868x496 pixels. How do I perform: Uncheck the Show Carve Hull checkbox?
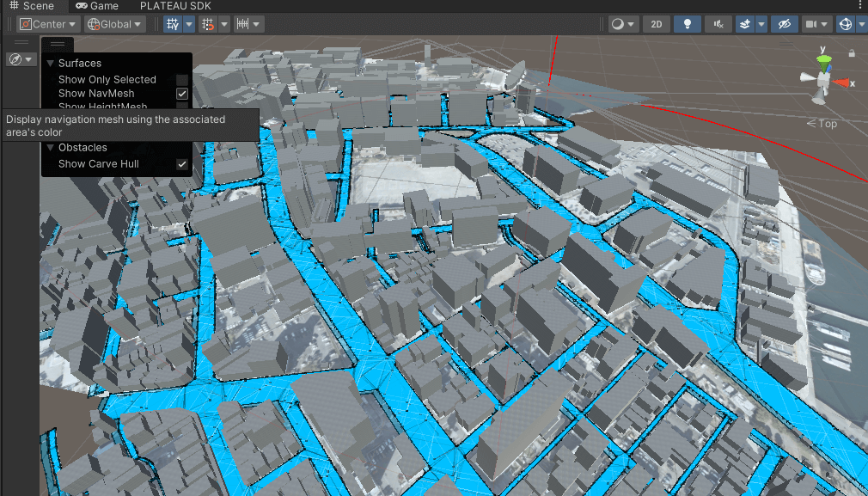182,164
